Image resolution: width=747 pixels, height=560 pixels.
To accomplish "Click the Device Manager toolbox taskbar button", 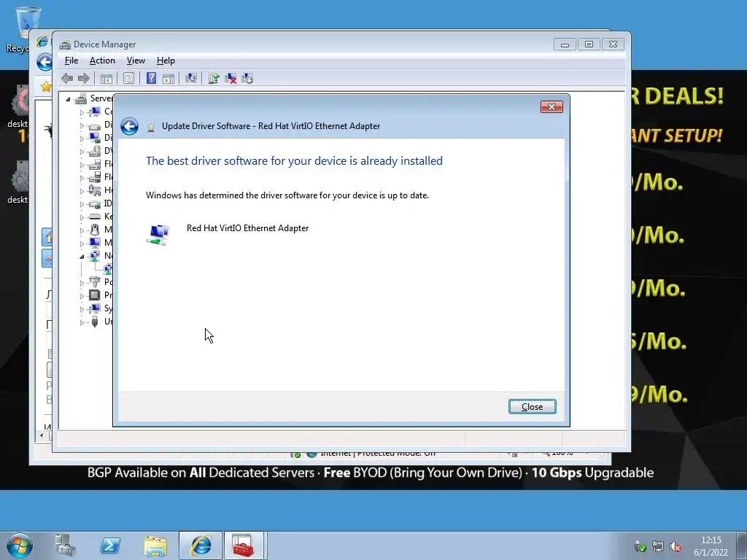I will click(x=244, y=545).
